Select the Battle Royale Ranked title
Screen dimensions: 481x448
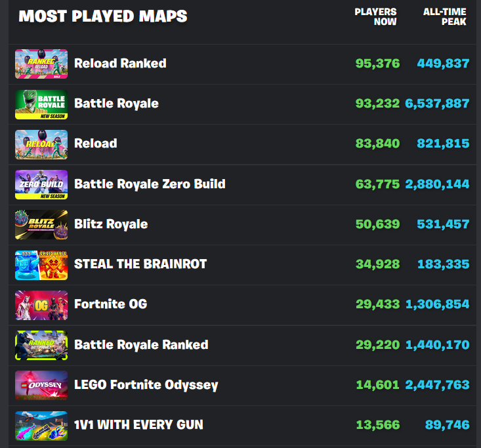tap(141, 345)
